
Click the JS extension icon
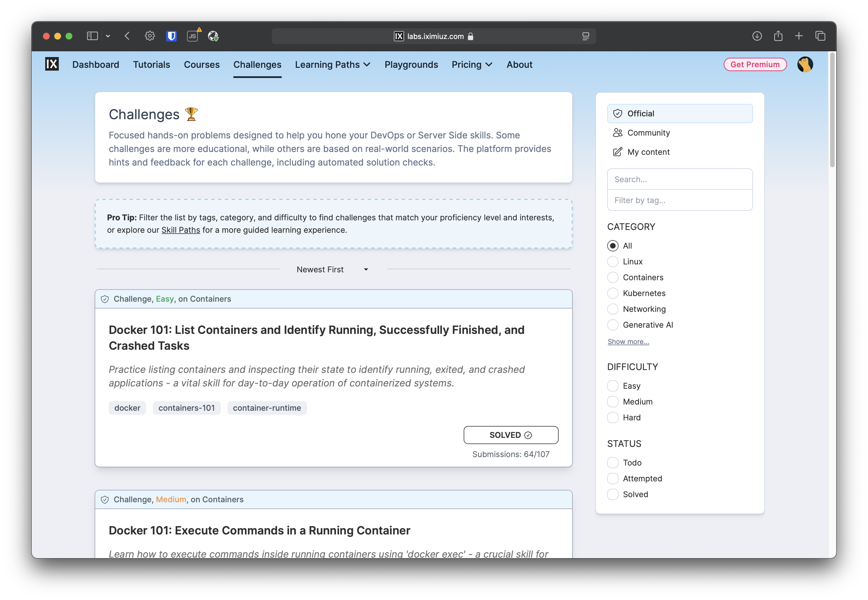tap(192, 36)
